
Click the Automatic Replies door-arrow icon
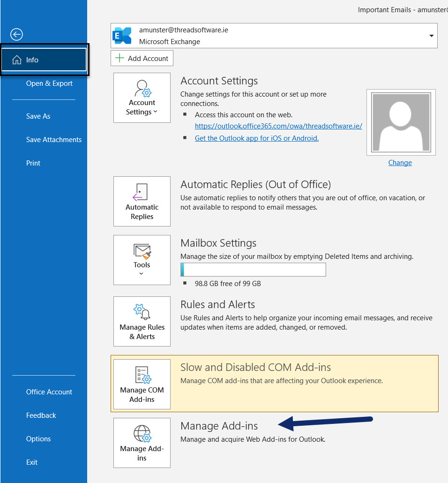[141, 192]
